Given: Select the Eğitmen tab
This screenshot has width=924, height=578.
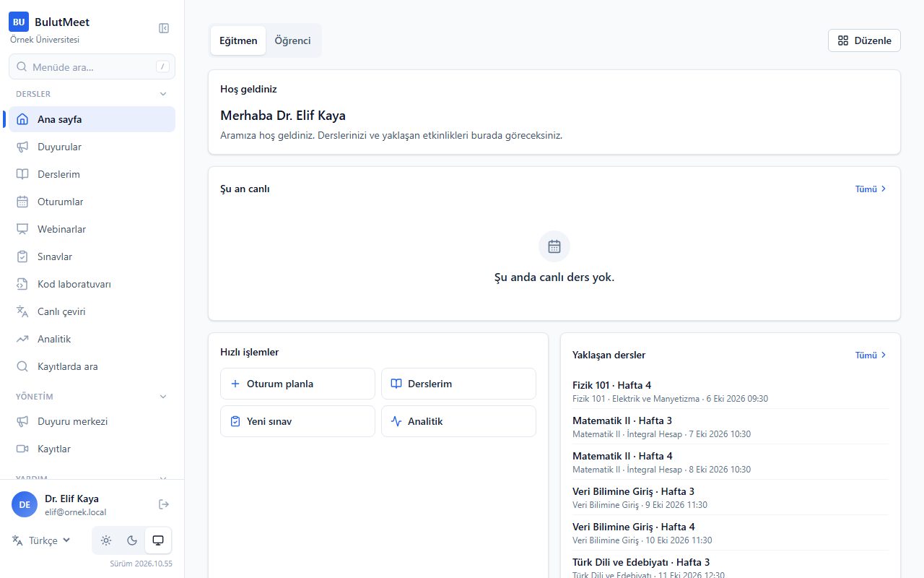Looking at the screenshot, I should coord(238,40).
